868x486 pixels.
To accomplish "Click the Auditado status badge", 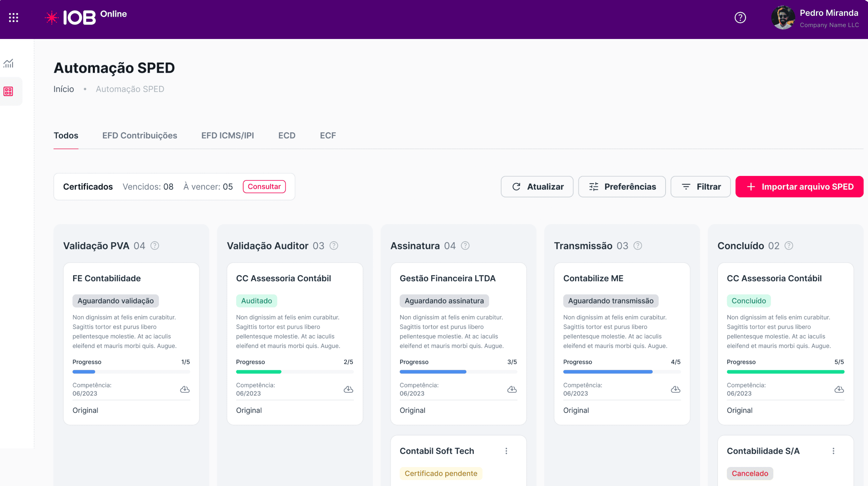I will coord(257,301).
